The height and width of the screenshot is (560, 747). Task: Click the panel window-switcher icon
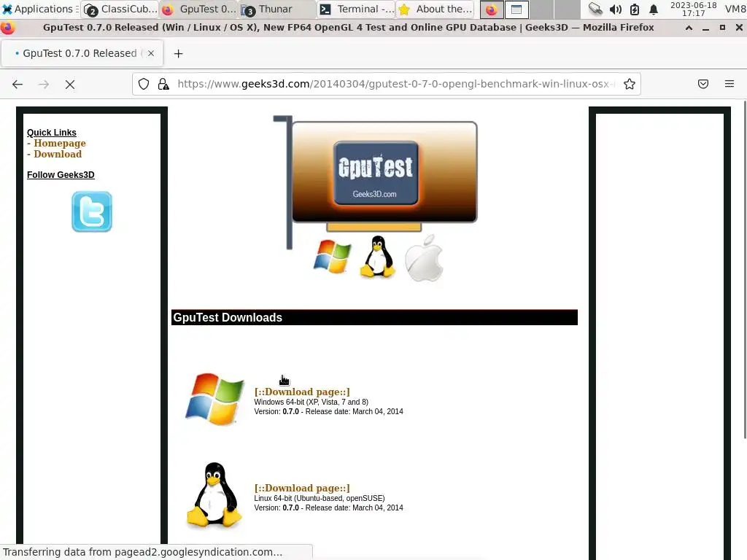[516, 9]
